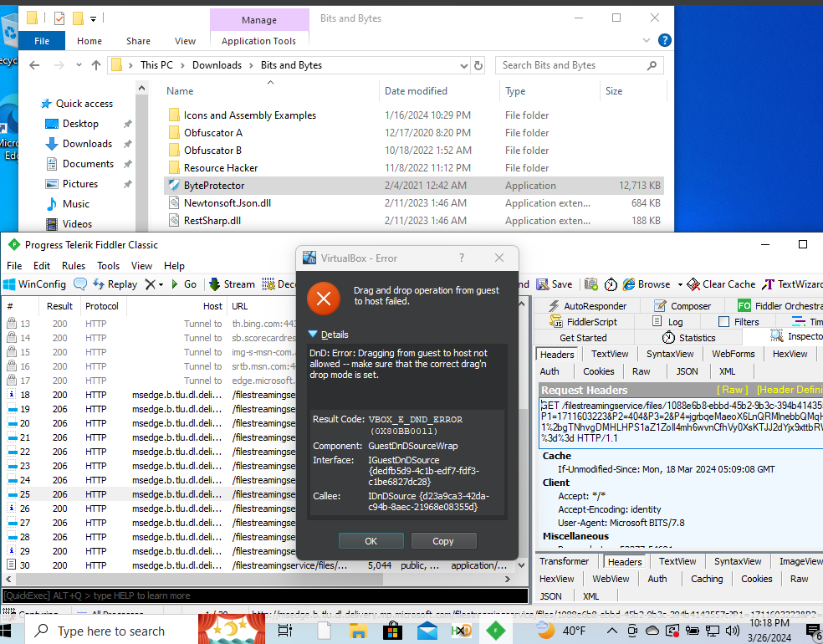This screenshot has width=823, height=644.
Task: Select response ImageView tab
Action: coord(800,561)
